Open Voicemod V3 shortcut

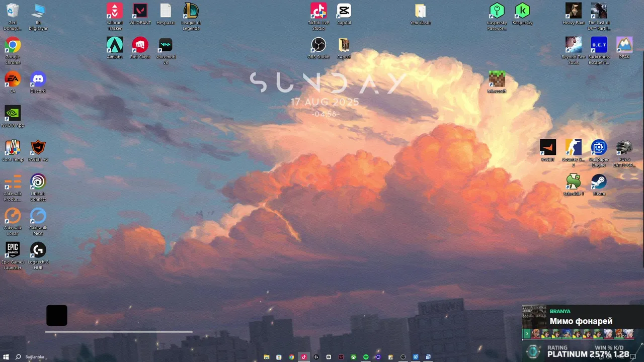(166, 51)
